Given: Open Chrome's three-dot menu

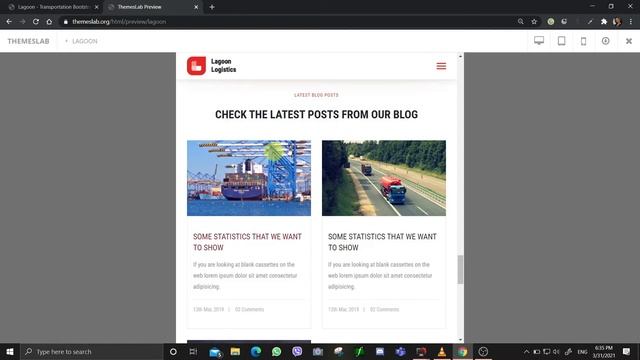Looking at the screenshot, I should (631, 22).
